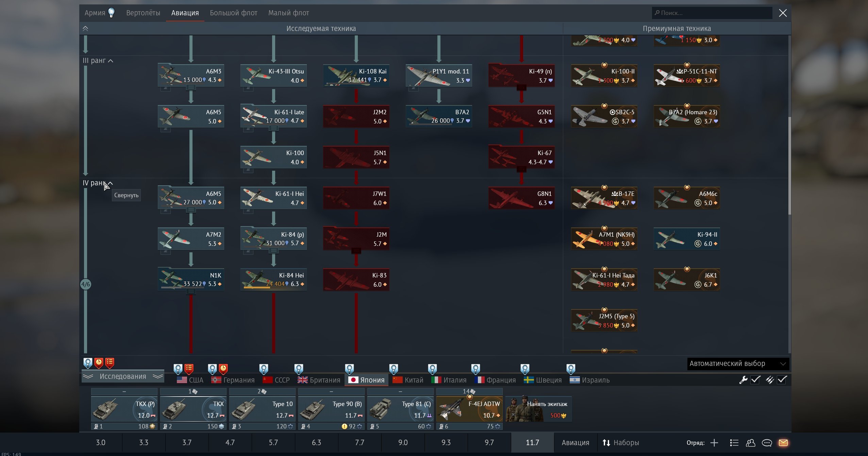Image resolution: width=868 pixels, height=456 pixels.
Task: Click the Поиск search field
Action: [712, 13]
